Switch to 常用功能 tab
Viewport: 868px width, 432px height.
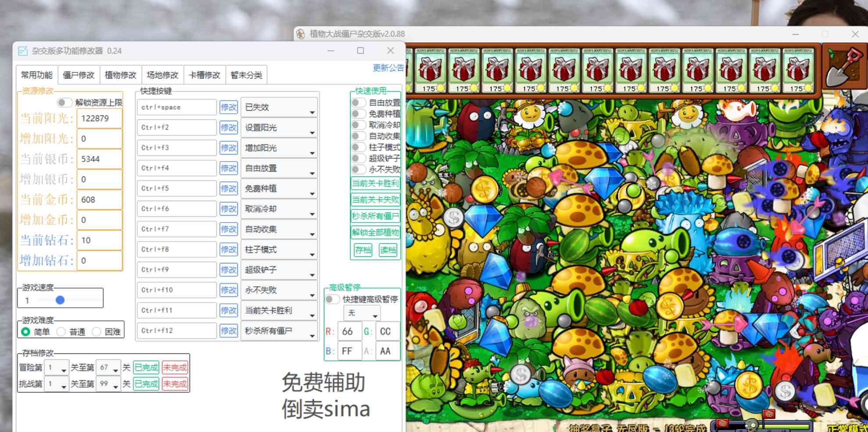click(x=37, y=75)
